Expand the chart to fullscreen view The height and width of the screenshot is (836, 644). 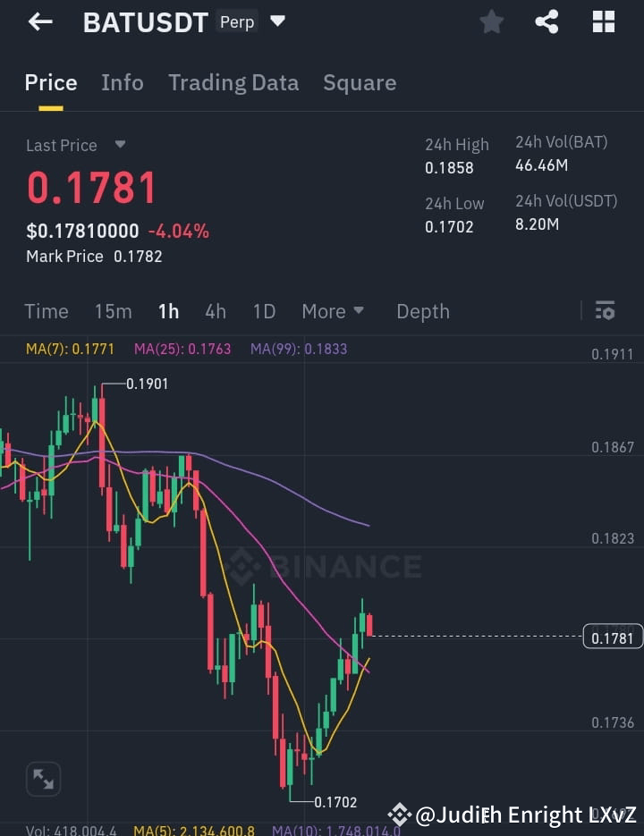tap(44, 779)
